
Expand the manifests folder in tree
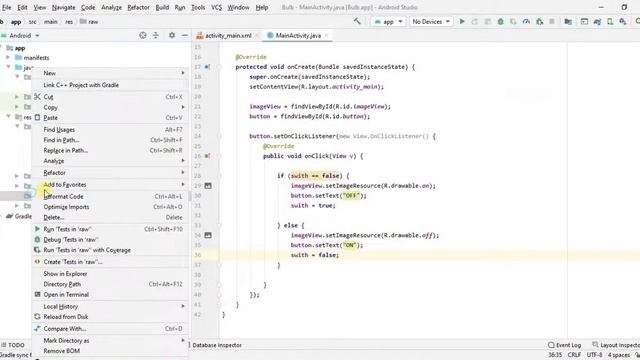point(8,58)
